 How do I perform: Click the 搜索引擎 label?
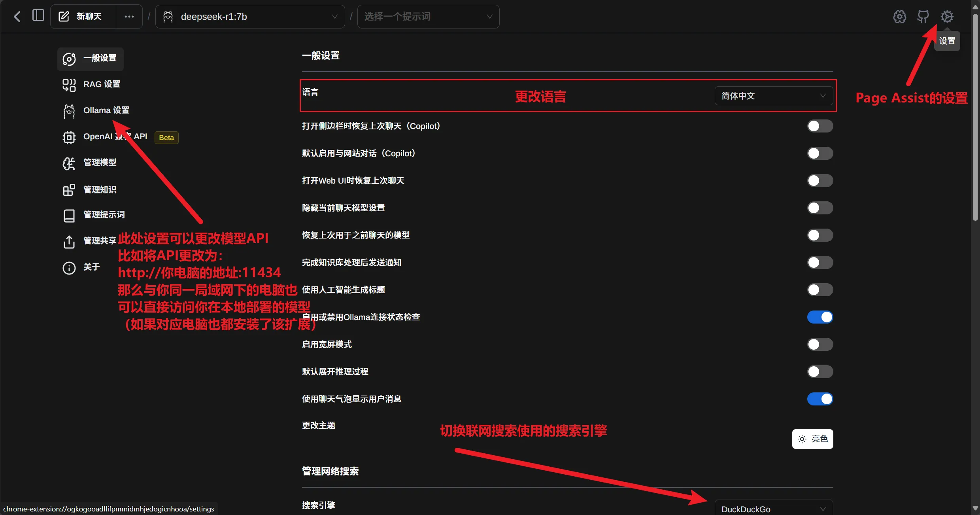pos(319,505)
